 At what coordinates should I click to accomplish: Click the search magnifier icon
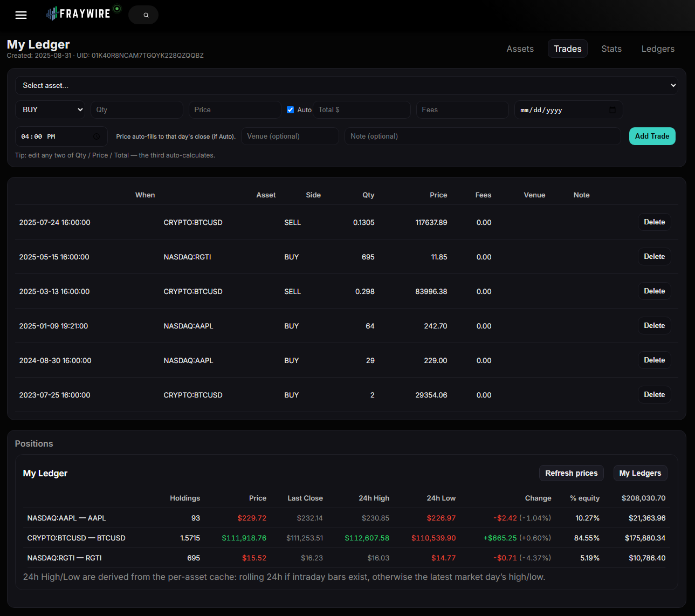[x=146, y=15]
